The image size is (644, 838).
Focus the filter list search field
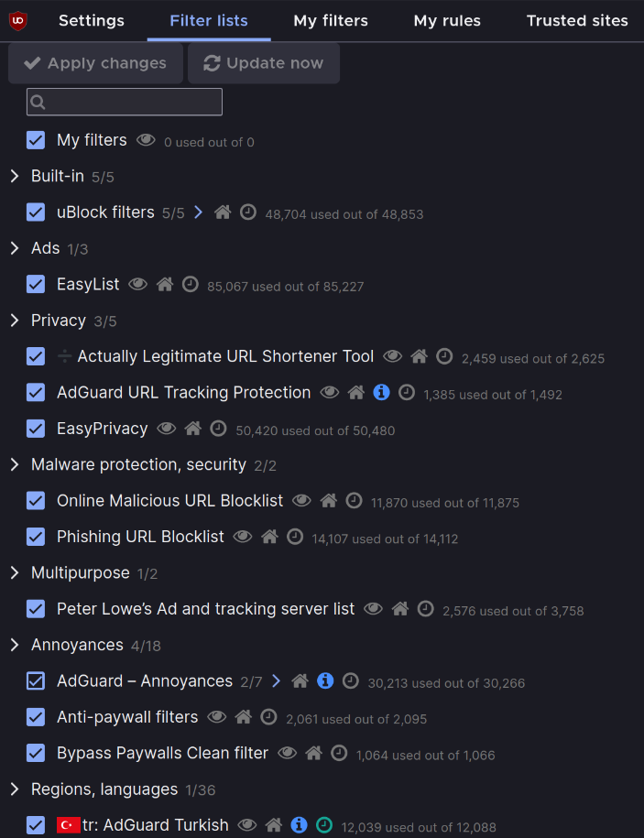click(x=125, y=102)
